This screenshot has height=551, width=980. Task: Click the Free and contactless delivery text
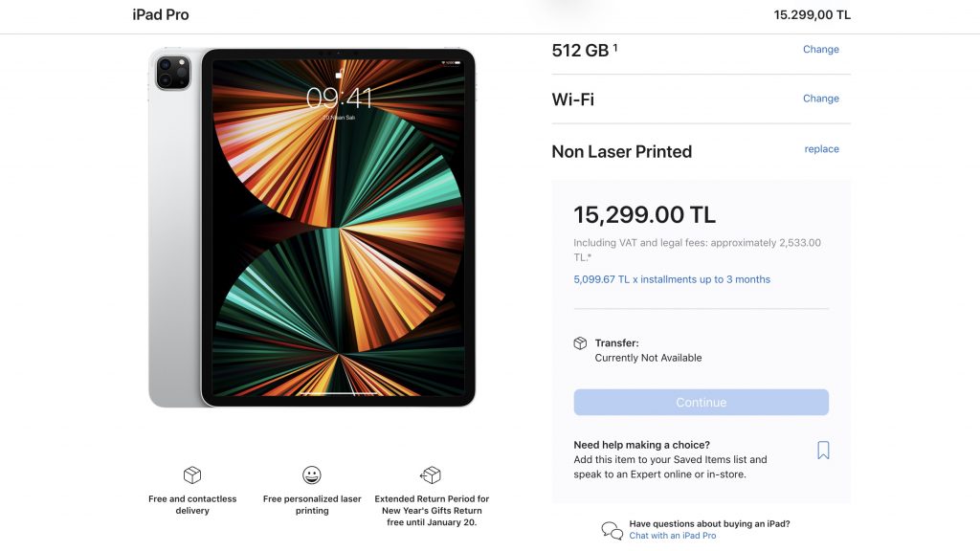click(192, 505)
